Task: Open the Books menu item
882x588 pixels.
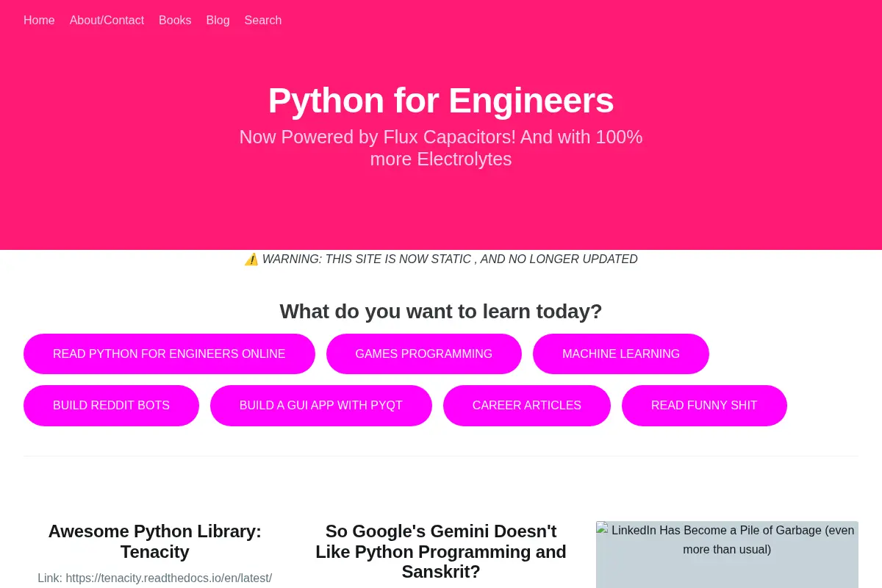Action: (x=175, y=21)
